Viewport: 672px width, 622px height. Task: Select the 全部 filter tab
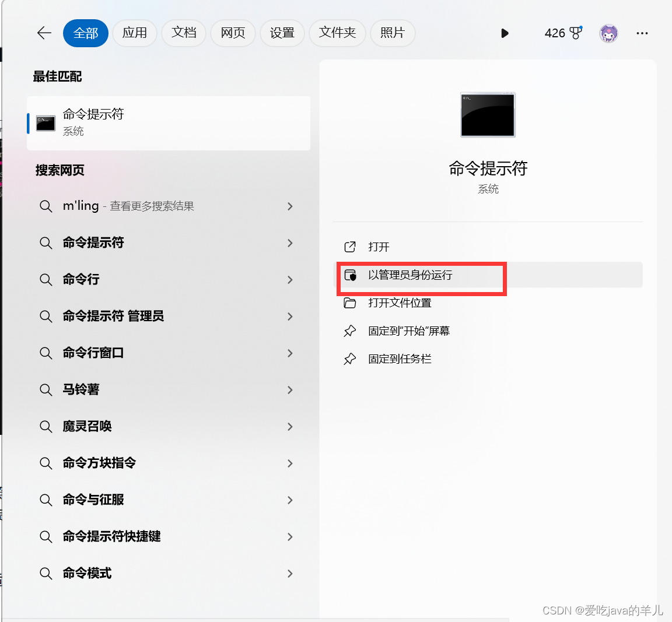[x=86, y=33]
